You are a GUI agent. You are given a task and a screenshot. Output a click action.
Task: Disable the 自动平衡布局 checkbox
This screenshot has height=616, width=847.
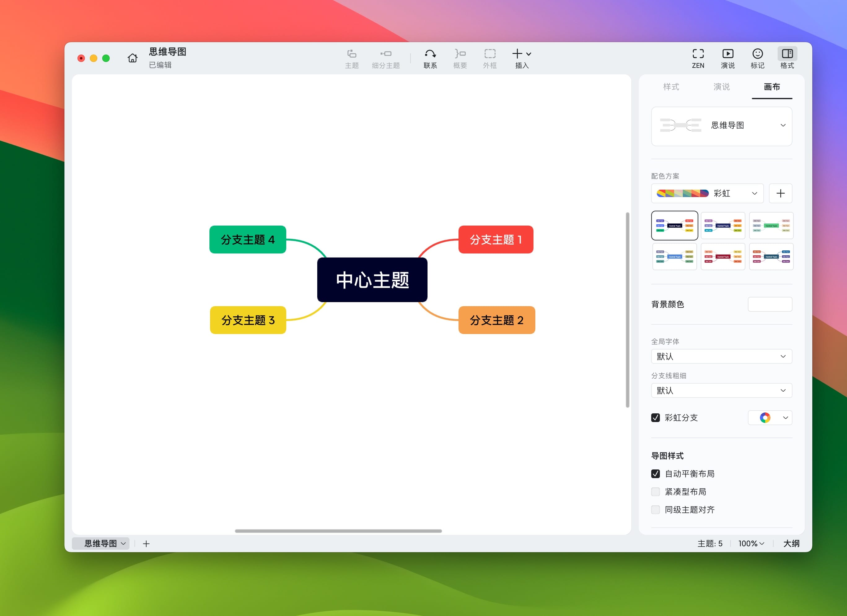pyautogui.click(x=656, y=474)
